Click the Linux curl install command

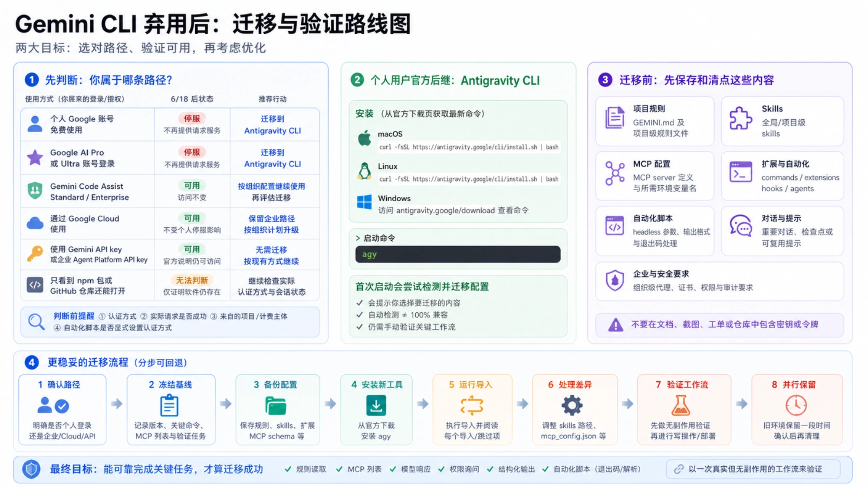(469, 179)
